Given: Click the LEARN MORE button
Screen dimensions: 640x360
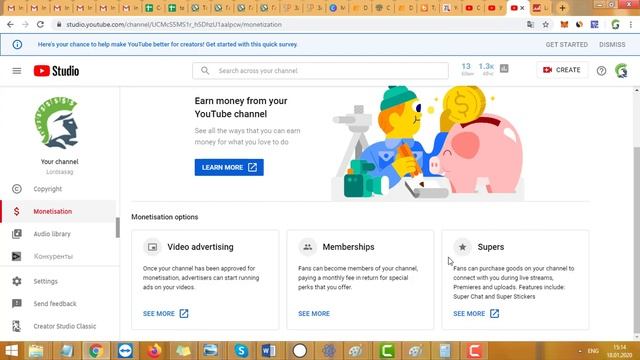Looking at the screenshot, I should pos(229,167).
